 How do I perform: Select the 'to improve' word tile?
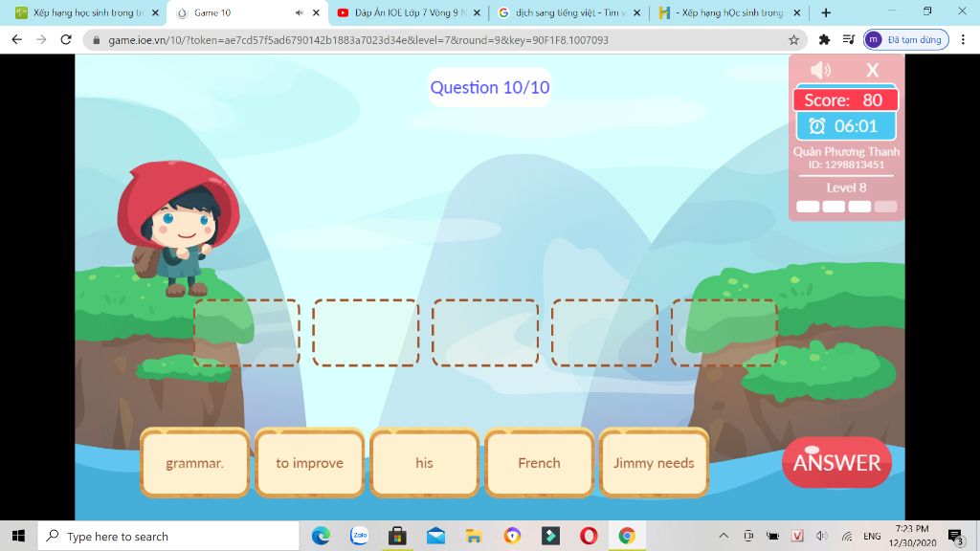pyautogui.click(x=309, y=463)
